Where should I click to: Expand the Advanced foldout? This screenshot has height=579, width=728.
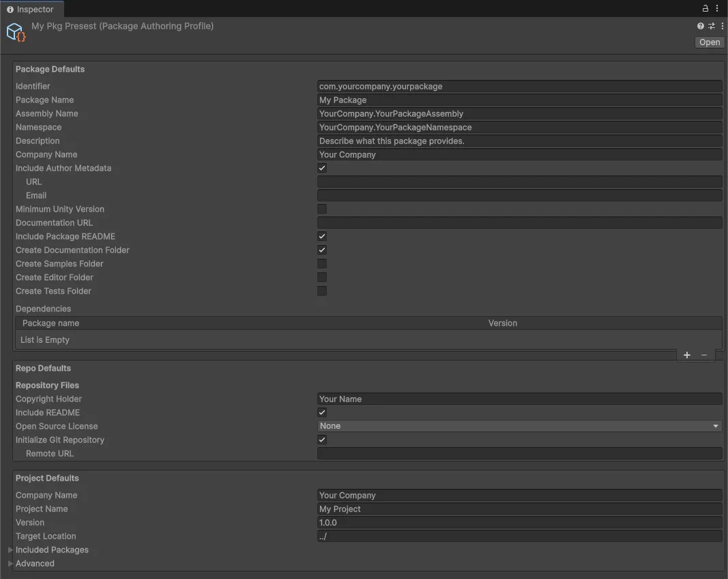10,563
